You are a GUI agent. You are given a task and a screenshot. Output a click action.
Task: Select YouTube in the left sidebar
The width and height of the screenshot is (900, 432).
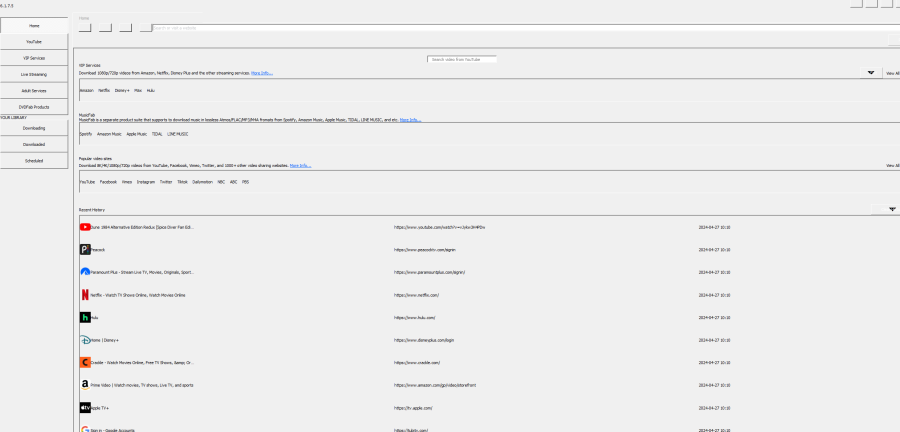tap(34, 42)
